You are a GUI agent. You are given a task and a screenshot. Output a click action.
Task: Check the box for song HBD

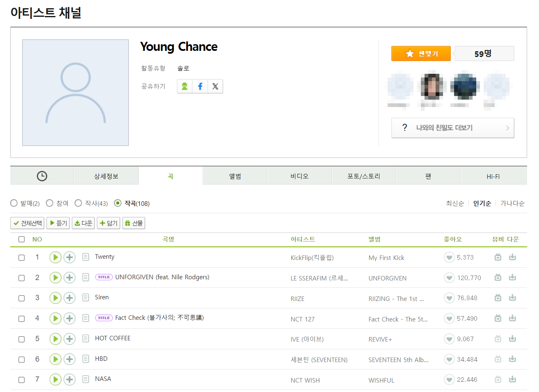click(x=22, y=360)
